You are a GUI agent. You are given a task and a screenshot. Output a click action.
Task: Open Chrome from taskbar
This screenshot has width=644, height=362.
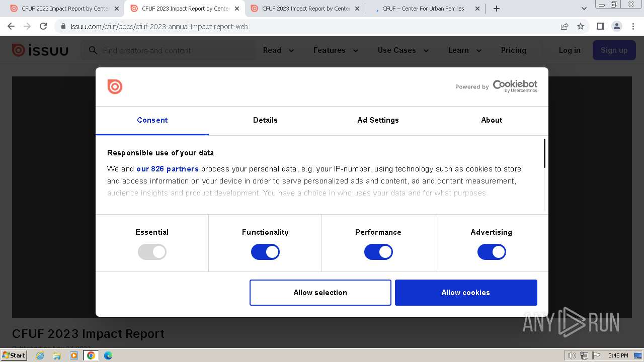[x=91, y=355]
